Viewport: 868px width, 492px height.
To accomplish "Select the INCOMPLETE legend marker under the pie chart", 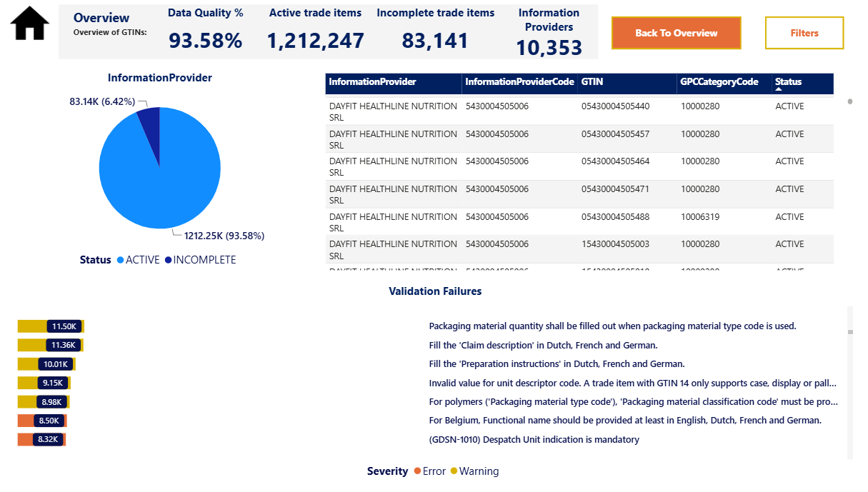I will click(168, 260).
